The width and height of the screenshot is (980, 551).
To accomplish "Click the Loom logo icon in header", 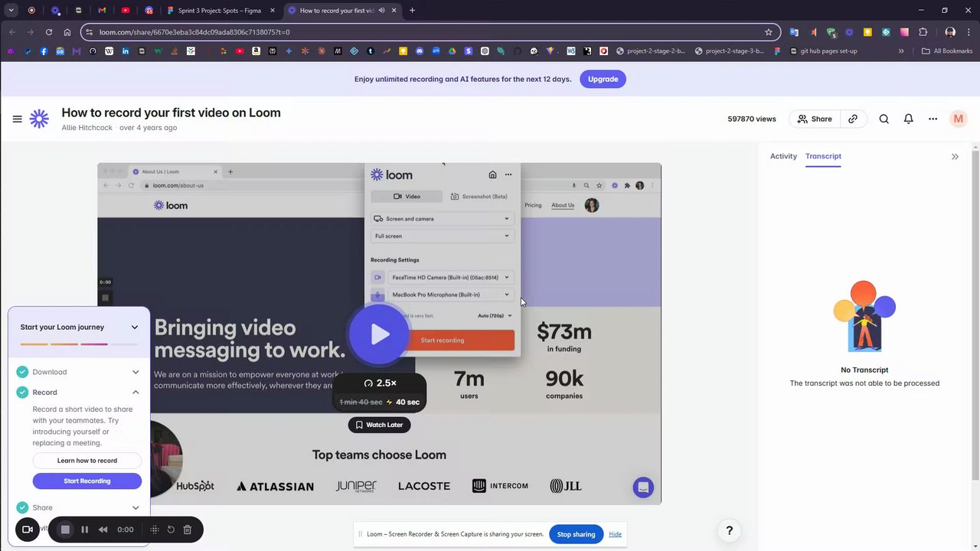I will click(x=39, y=119).
